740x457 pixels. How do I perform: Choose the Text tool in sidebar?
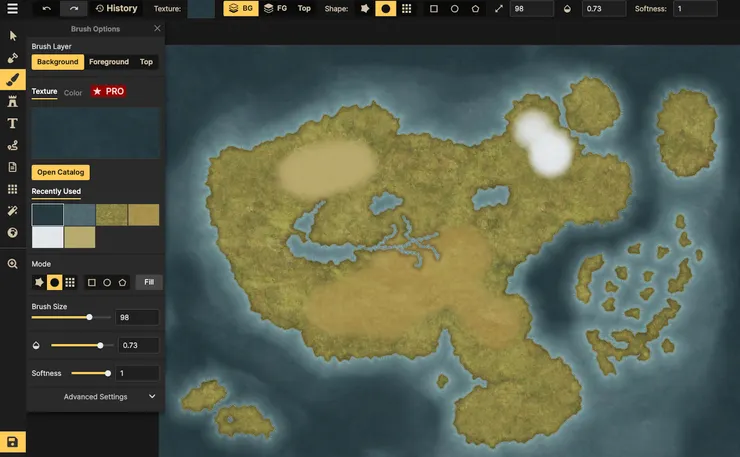click(x=13, y=123)
